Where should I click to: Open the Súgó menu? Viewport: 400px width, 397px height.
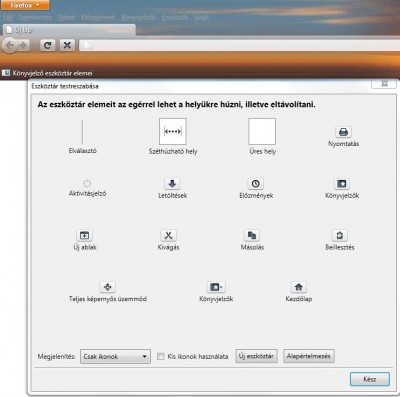tap(201, 17)
